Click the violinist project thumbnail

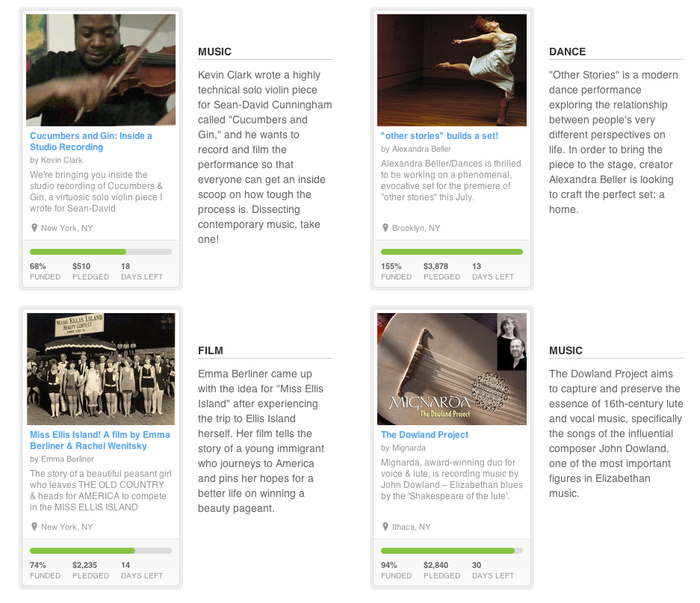(x=101, y=69)
